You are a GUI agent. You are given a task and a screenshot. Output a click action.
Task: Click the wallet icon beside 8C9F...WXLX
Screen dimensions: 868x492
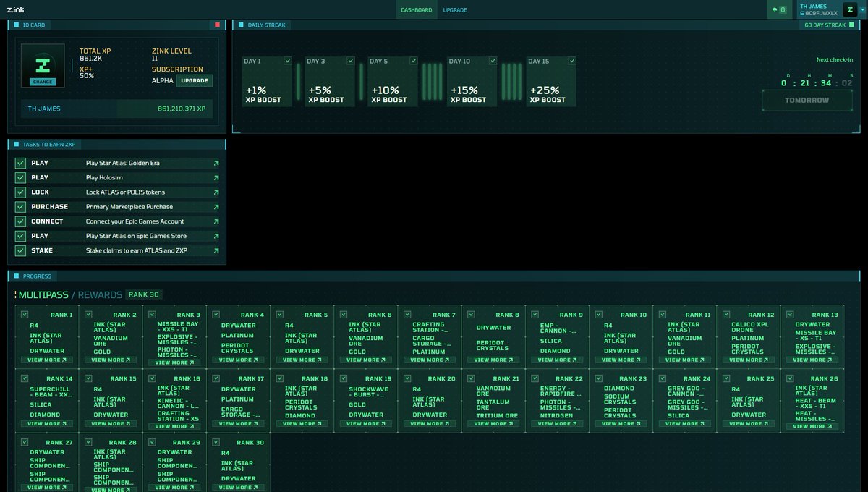tap(803, 13)
